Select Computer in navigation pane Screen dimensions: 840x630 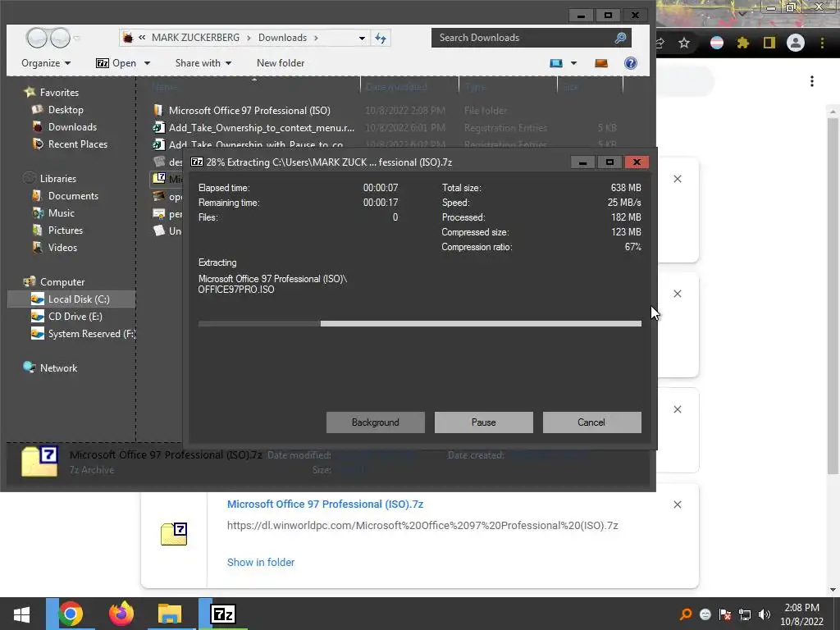pyautogui.click(x=62, y=282)
